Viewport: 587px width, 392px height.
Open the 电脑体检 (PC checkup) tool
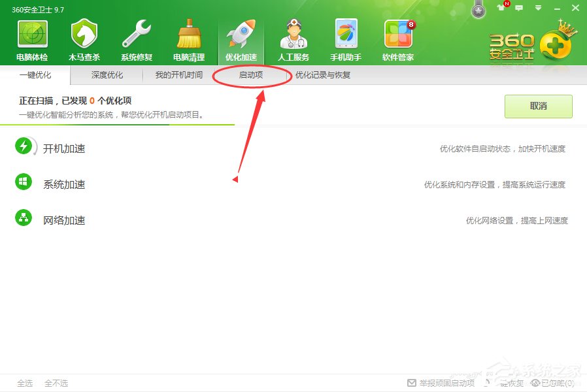pos(31,38)
